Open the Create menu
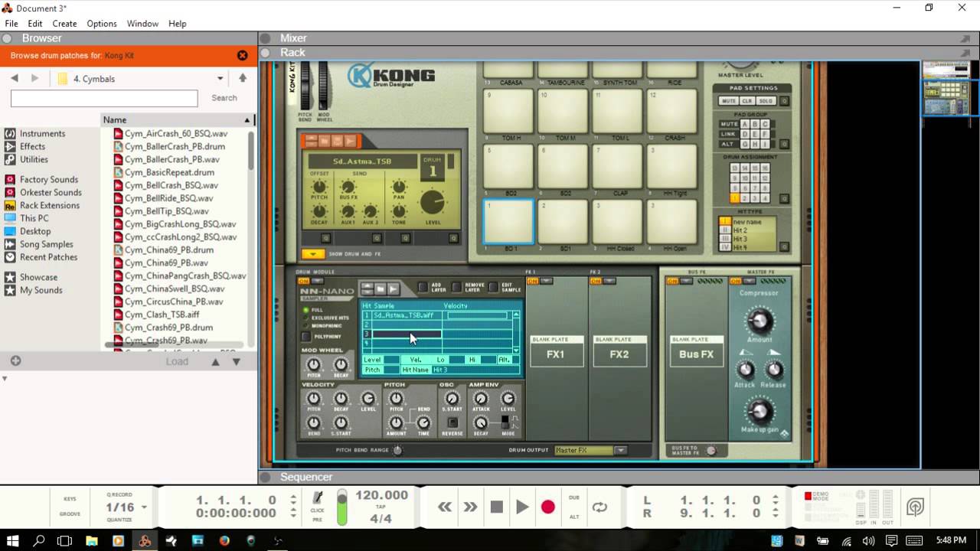 [64, 24]
